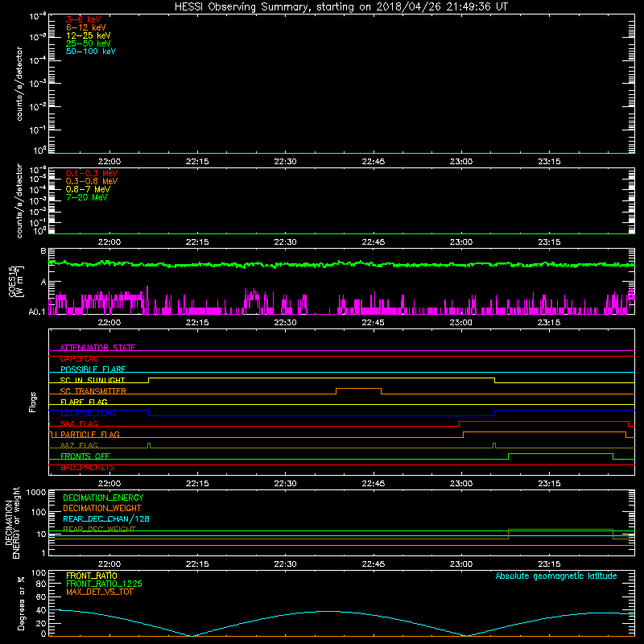Click the ATTENUATOR_STATE flag label
The height and width of the screenshot is (644, 644).
(x=97, y=348)
